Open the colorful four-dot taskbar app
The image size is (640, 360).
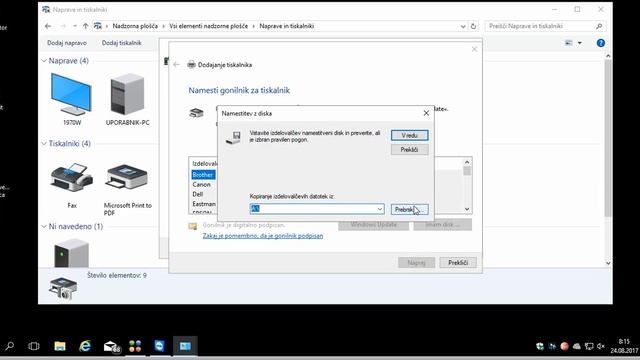pyautogui.click(x=135, y=346)
